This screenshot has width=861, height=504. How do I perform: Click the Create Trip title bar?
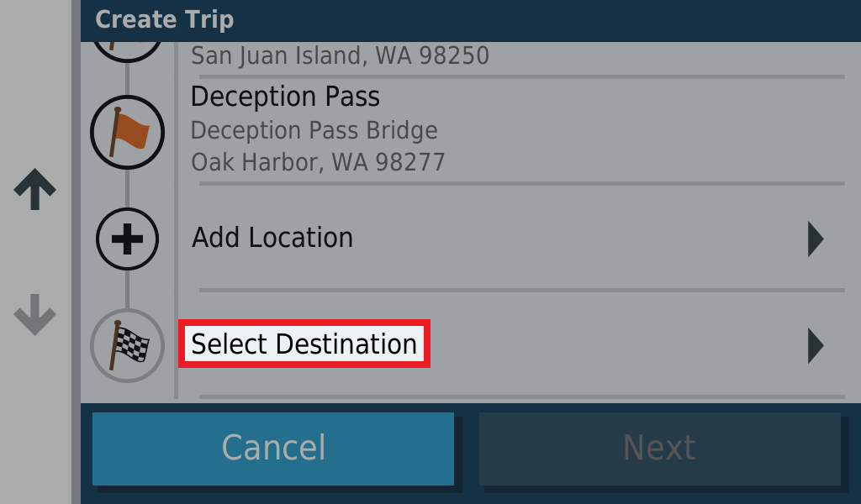click(x=471, y=20)
